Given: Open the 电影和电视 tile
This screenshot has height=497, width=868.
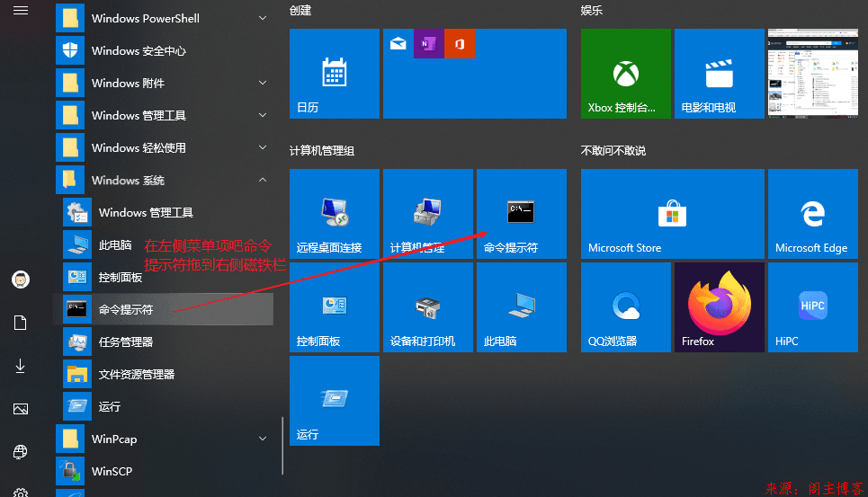Looking at the screenshot, I should 719,74.
